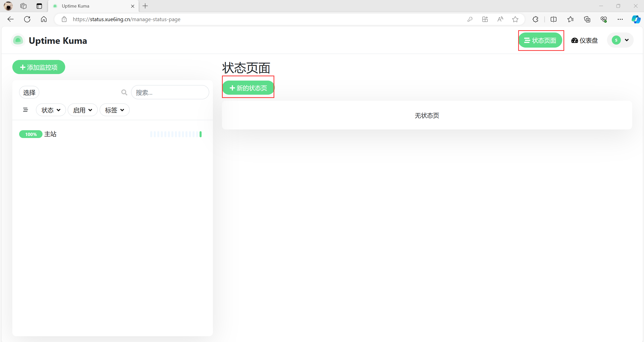
Task: Click the Uptime Kuma logo icon
Action: click(x=18, y=40)
